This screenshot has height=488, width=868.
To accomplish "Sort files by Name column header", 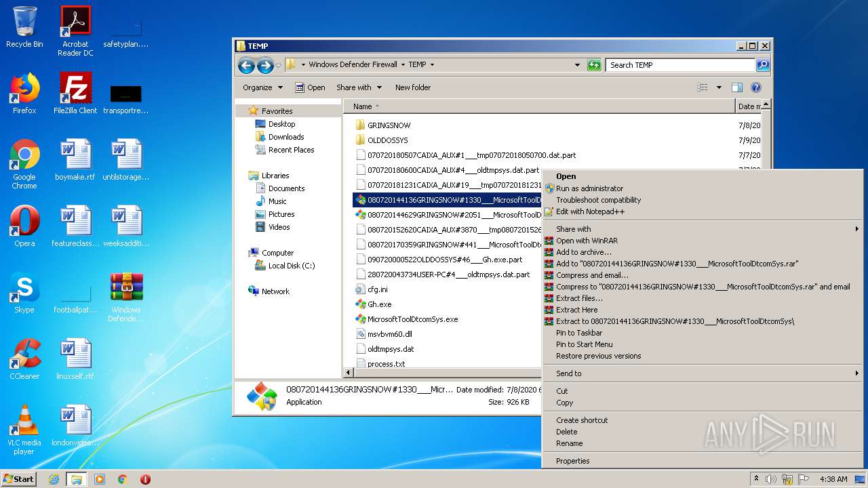I will [x=539, y=106].
